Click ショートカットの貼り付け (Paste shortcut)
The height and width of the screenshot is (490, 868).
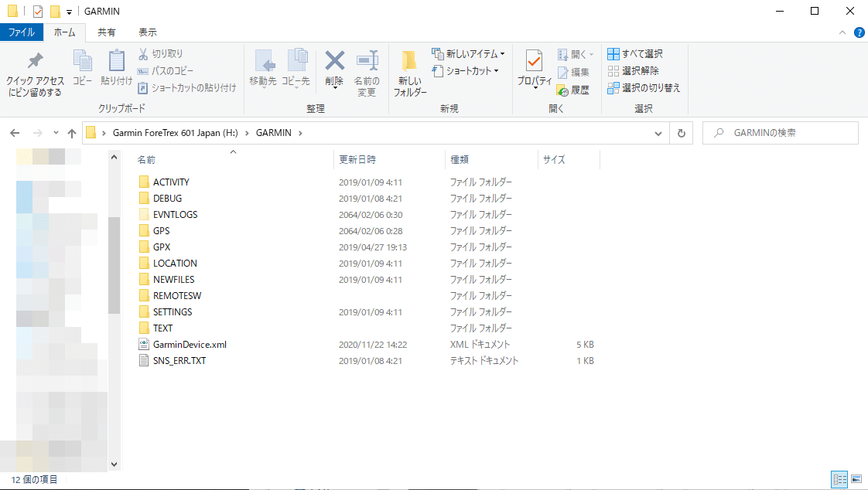[187, 88]
